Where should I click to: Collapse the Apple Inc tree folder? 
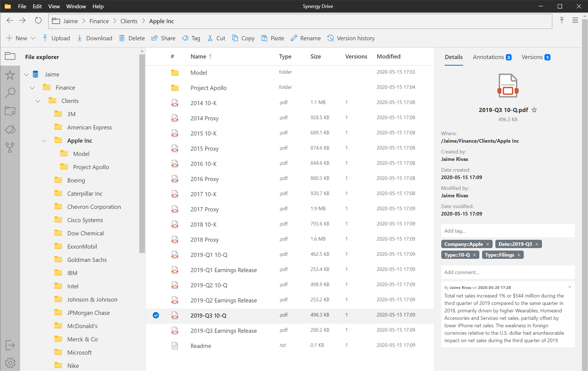point(44,141)
